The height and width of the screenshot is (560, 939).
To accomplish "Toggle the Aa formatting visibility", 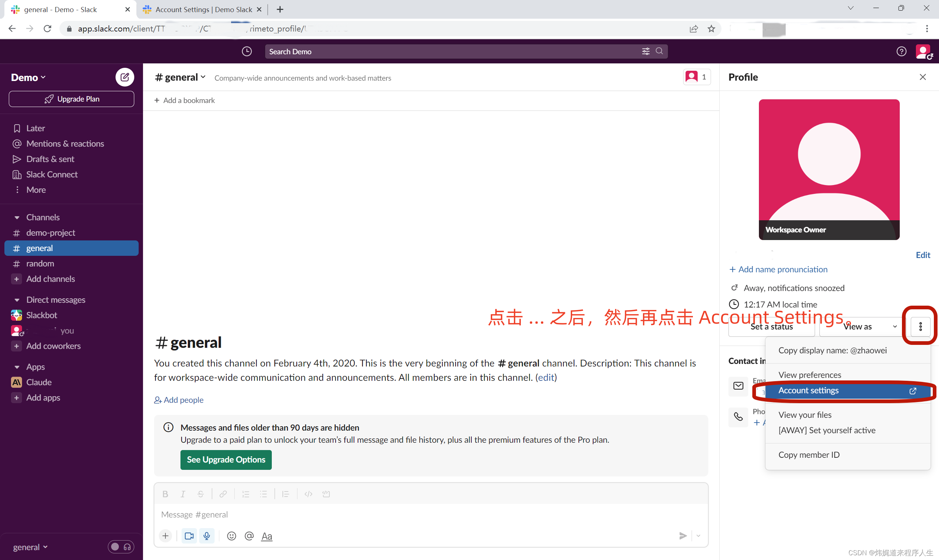I will pyautogui.click(x=267, y=536).
